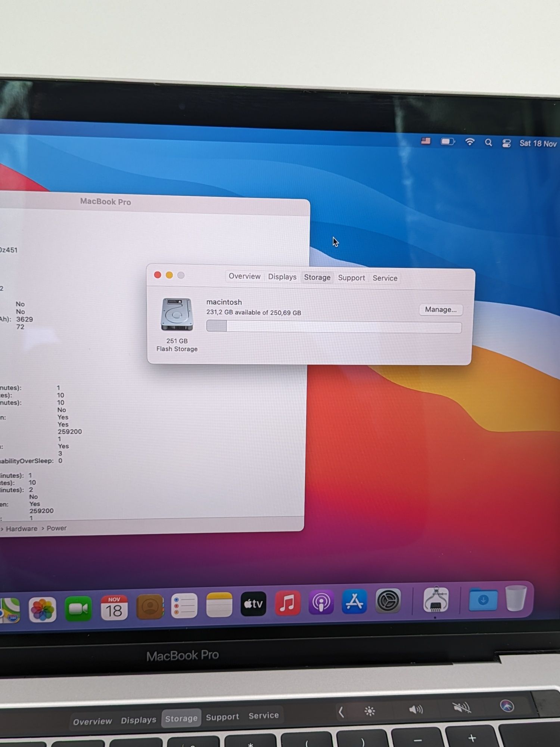Viewport: 560px width, 747px height.
Task: Tap mute button on Touch Bar
Action: click(462, 707)
